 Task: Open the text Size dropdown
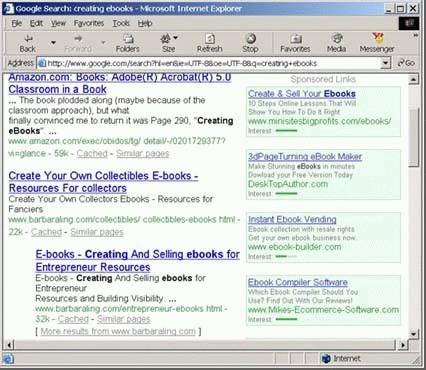169,43
